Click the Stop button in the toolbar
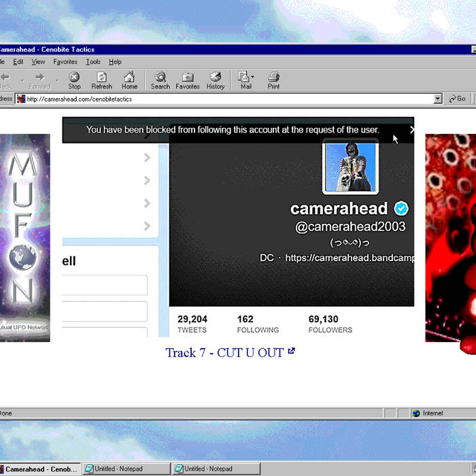Screen dimensions: 476x476 [x=74, y=80]
